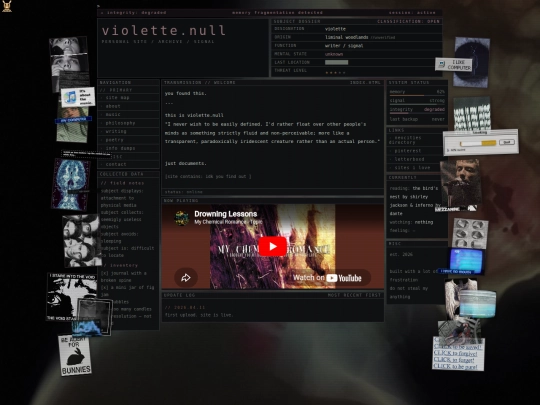Play the Drowning Lessons YouTube video

[272, 246]
